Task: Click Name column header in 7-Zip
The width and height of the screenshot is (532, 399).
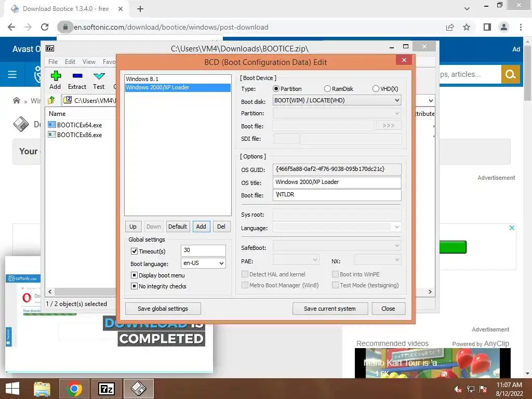Action: pos(57,114)
